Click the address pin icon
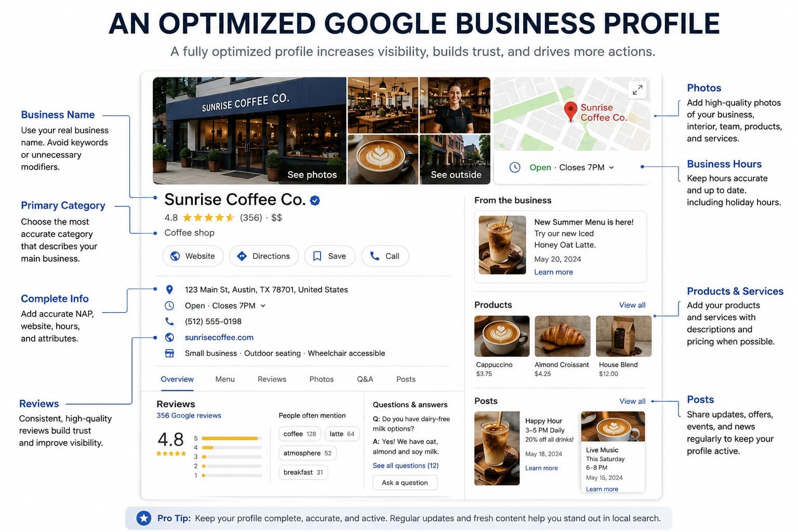Image resolution: width=798 pixels, height=532 pixels. point(169,290)
